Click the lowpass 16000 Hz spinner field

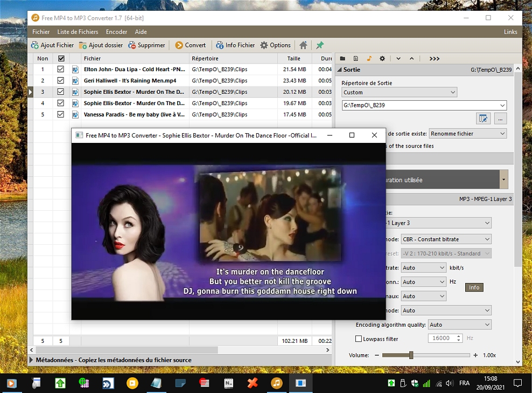pyautogui.click(x=445, y=339)
